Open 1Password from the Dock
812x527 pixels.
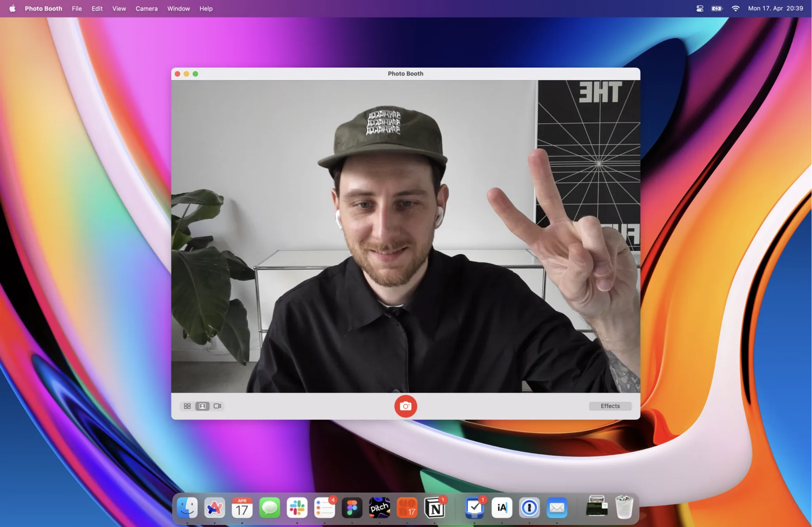[530, 508]
